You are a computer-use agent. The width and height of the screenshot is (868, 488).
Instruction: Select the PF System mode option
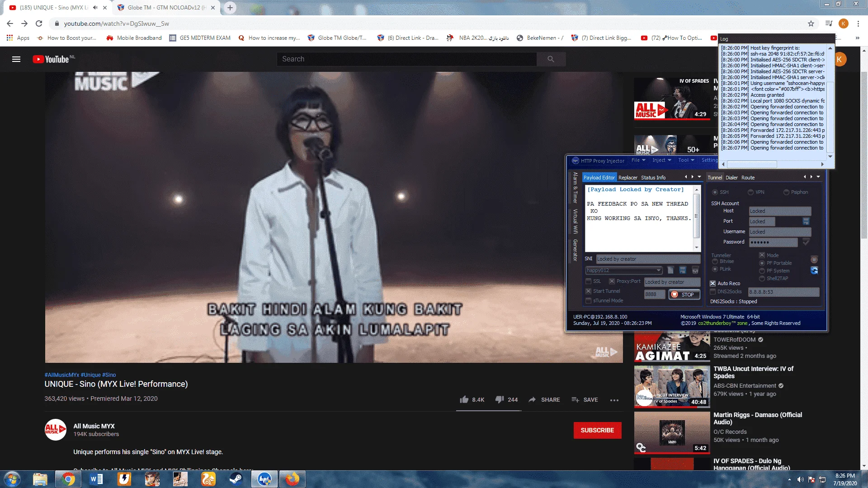[762, 271]
